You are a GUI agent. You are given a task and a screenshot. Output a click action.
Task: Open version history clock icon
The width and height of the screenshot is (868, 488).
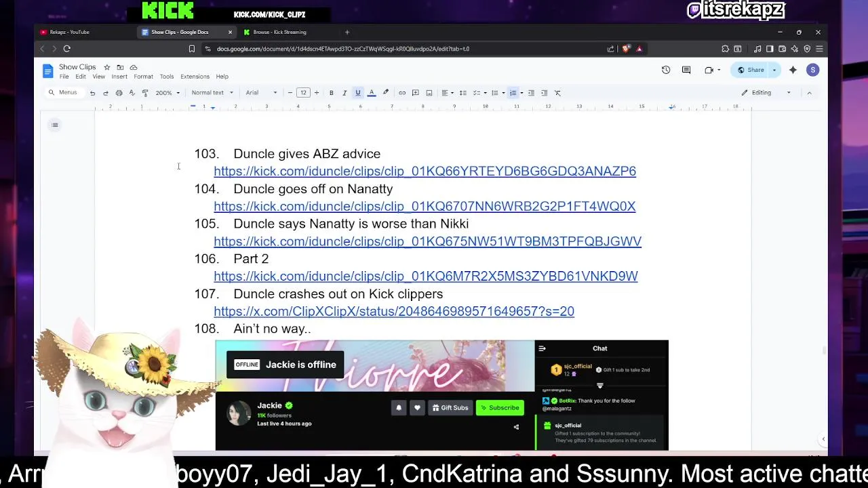coord(666,70)
